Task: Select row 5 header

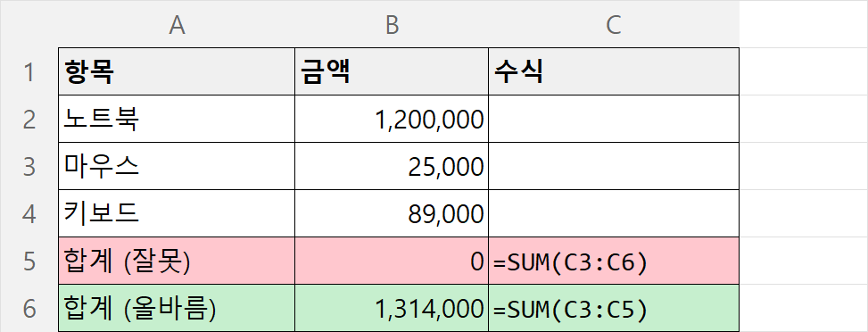Action: 29,261
